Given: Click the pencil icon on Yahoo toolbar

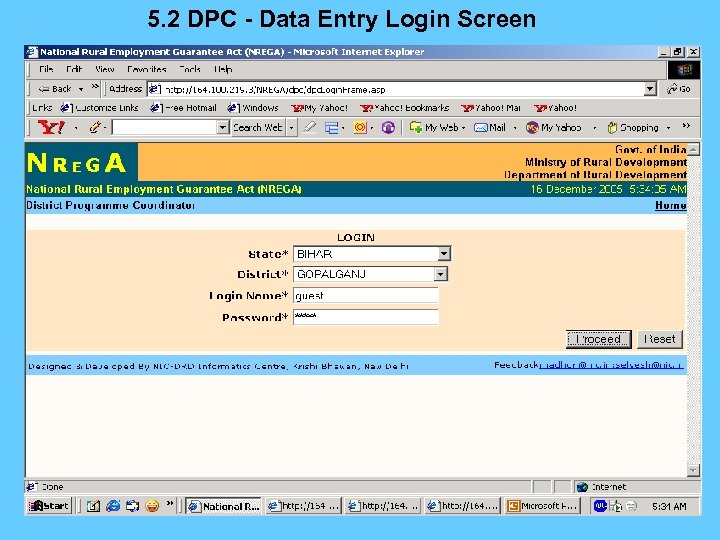Looking at the screenshot, I should coord(95,127).
